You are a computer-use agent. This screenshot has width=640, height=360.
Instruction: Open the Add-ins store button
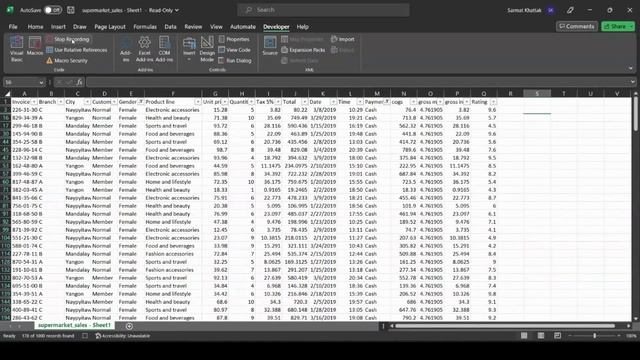tap(126, 49)
